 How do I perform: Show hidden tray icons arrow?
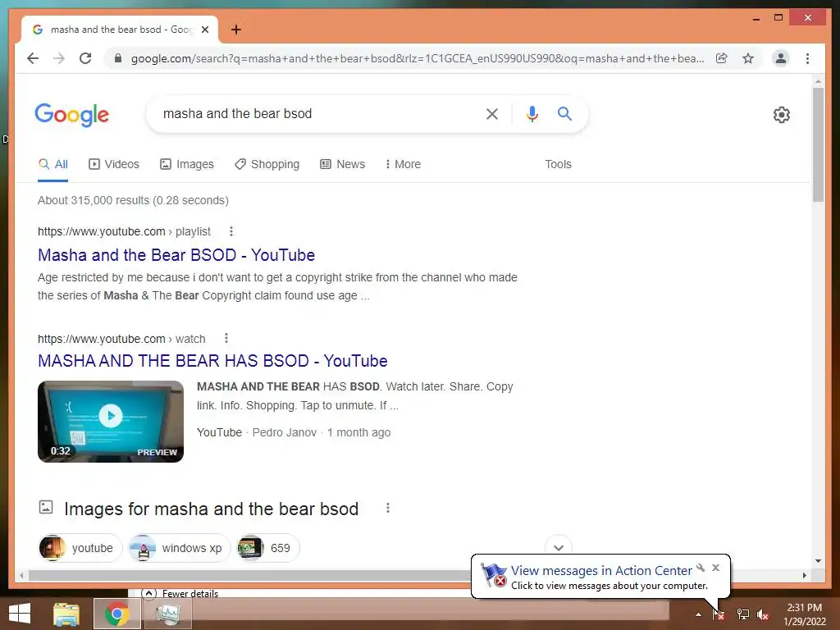point(698,614)
